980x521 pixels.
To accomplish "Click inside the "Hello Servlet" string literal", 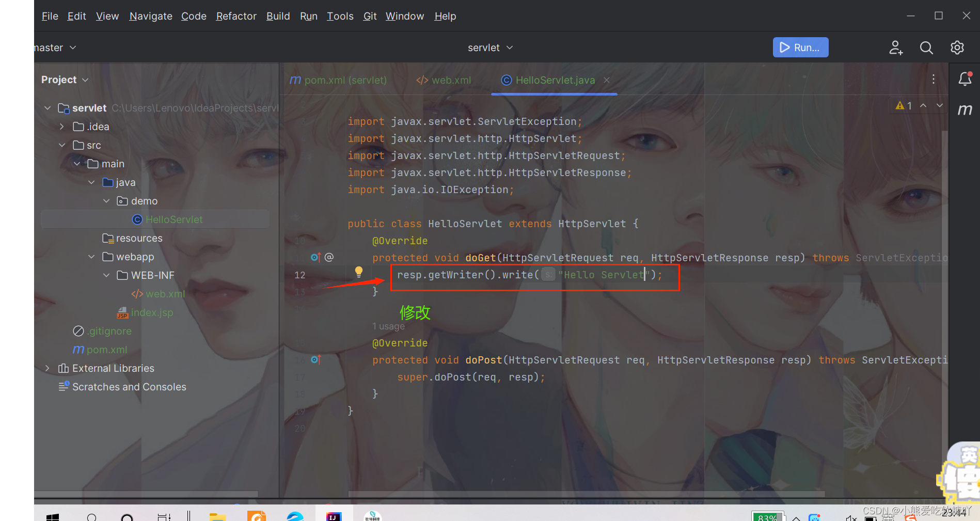I will pyautogui.click(x=604, y=275).
